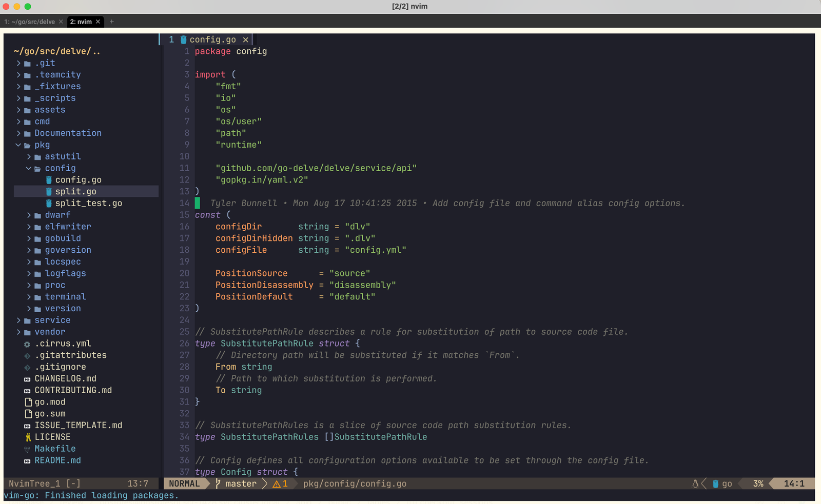The width and height of the screenshot is (821, 504).
Task: Click the git branch icon in the status bar
Action: (217, 483)
